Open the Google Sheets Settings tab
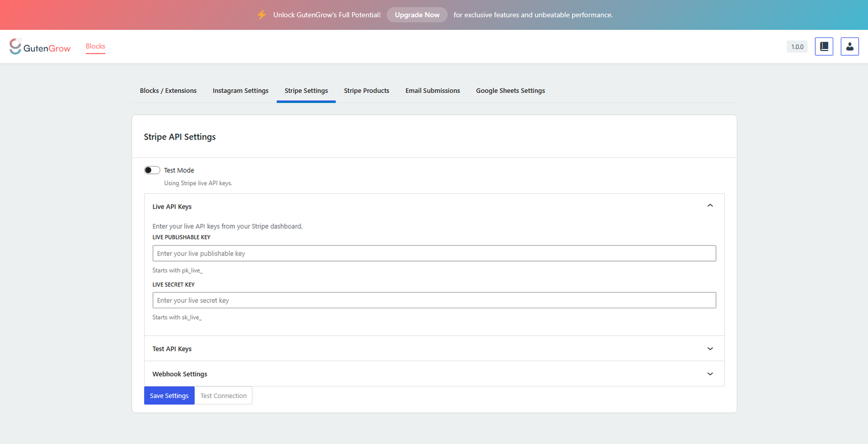Screen dimensions: 868x444 click(510, 91)
